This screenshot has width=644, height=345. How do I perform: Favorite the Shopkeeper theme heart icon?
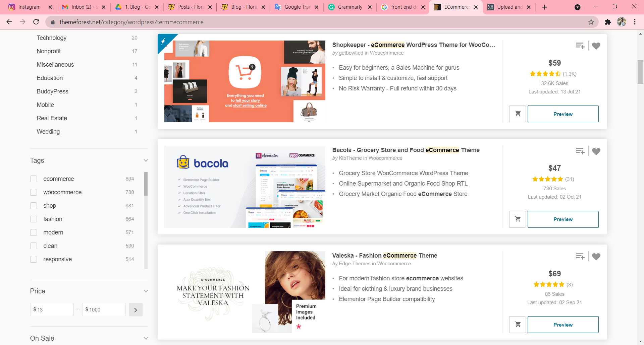point(596,46)
